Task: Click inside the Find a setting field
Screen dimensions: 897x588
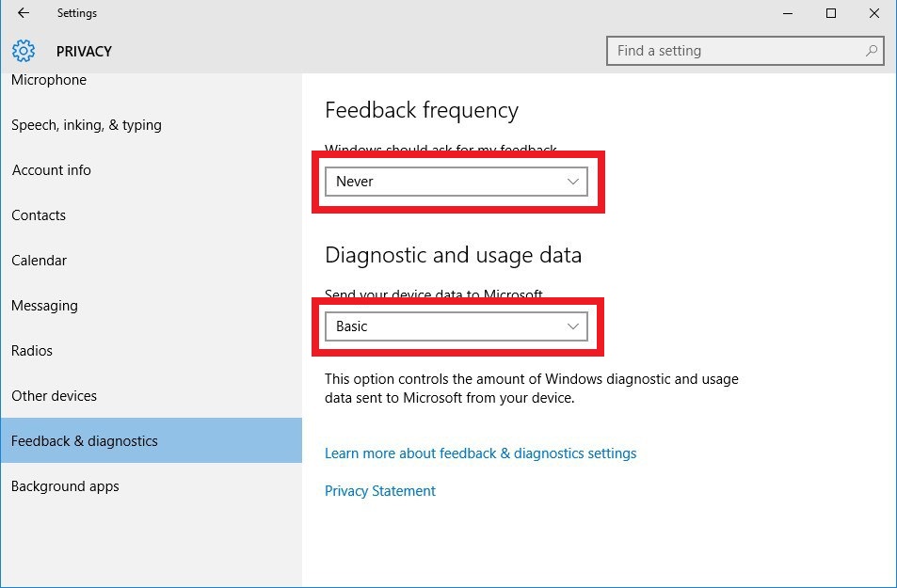Action: [734, 51]
